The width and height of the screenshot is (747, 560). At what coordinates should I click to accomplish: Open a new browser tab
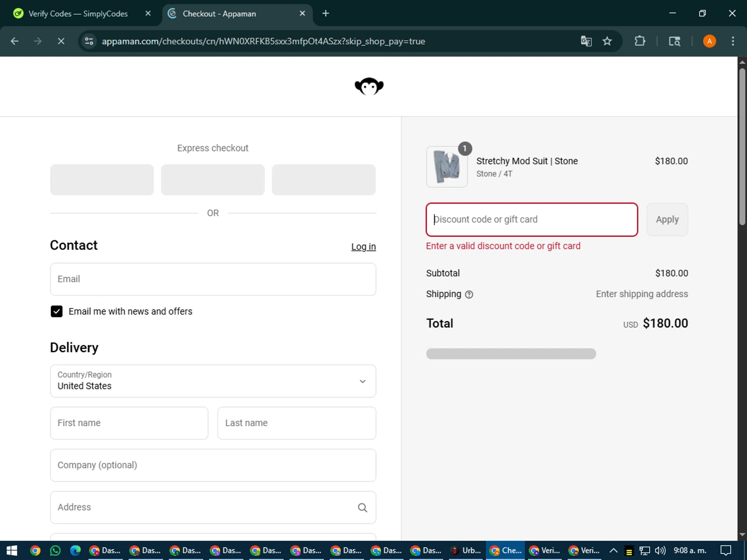pos(326,13)
